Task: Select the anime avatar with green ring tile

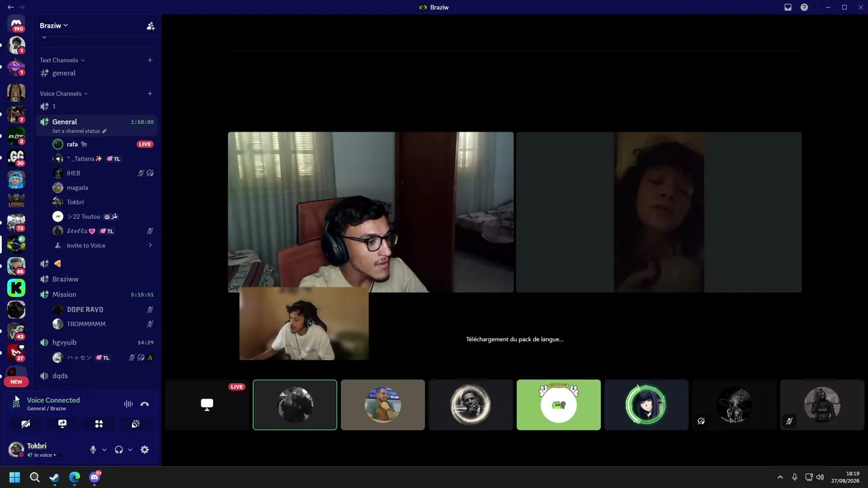Action: click(646, 405)
